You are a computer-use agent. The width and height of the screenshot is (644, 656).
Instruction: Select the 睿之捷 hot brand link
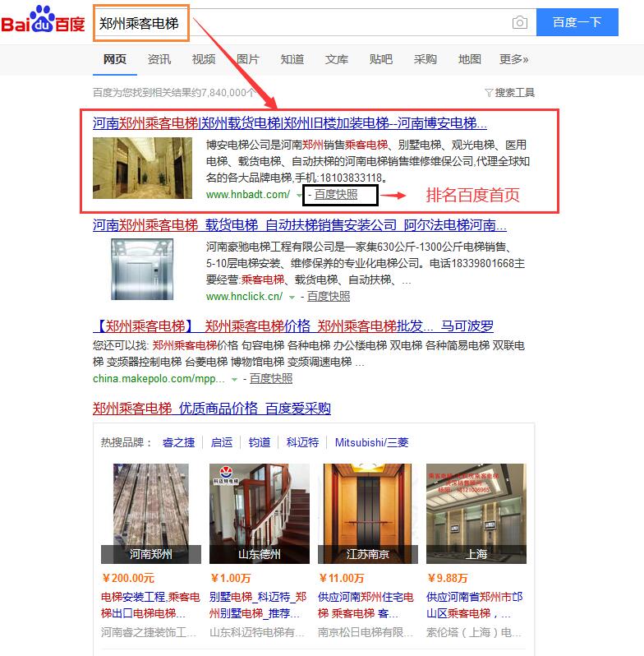[178, 442]
